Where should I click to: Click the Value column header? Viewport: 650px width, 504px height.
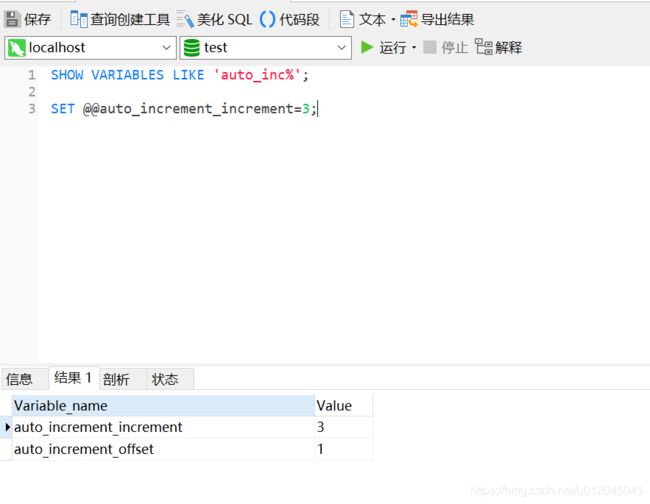point(343,405)
